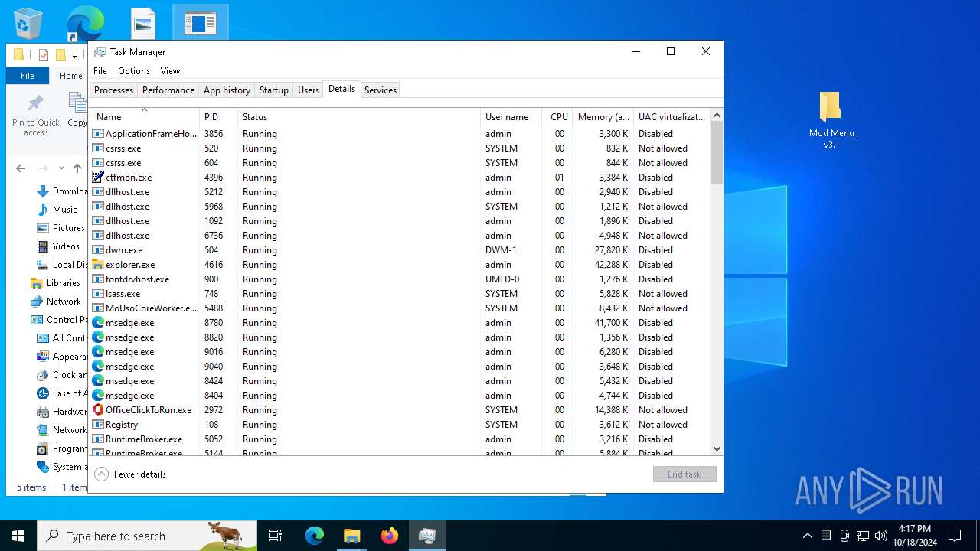Click the Registry process icon
Image resolution: width=980 pixels, height=551 pixels.
[98, 425]
